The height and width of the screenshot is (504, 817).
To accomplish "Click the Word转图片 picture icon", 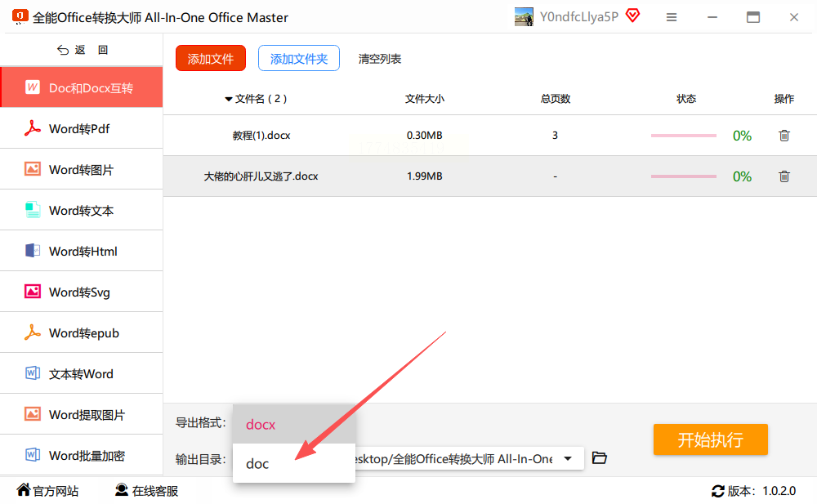I will (x=33, y=169).
